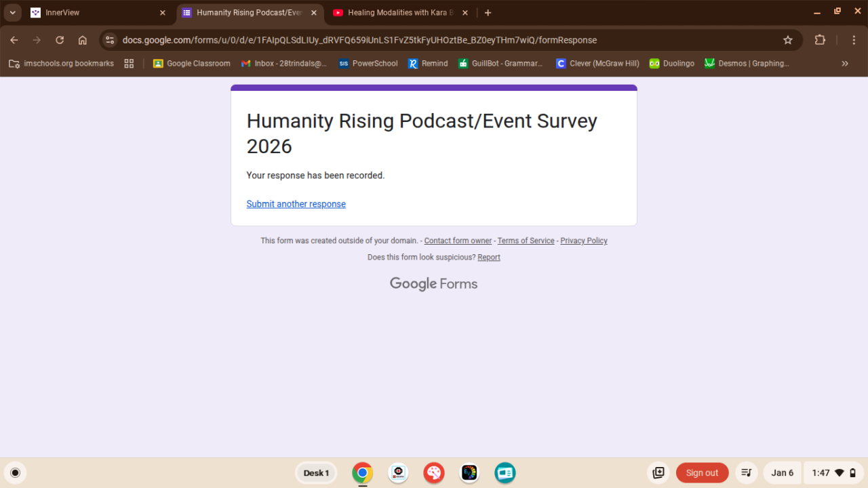The image size is (868, 488).
Task: Launch the shelf app right of Chrome
Action: [398, 473]
